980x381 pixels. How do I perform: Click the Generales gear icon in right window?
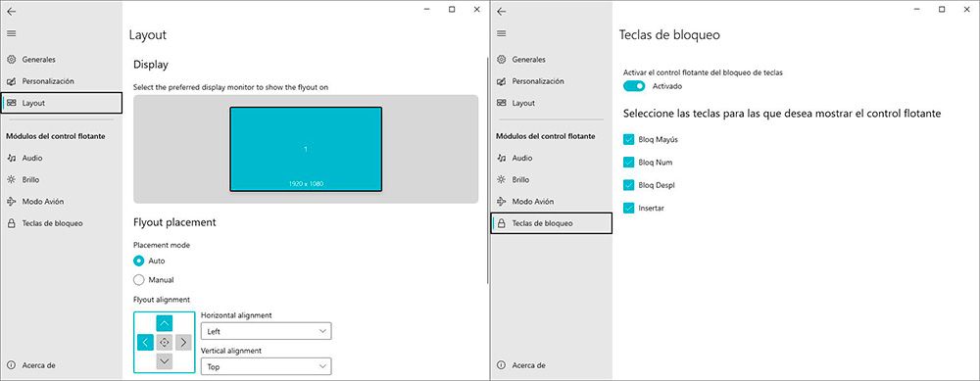[501, 60]
